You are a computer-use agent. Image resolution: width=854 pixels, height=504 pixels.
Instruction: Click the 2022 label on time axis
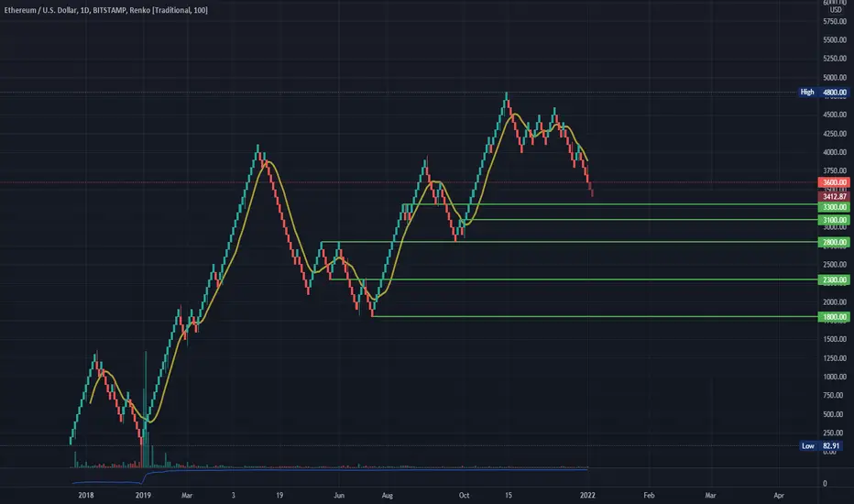pos(587,495)
